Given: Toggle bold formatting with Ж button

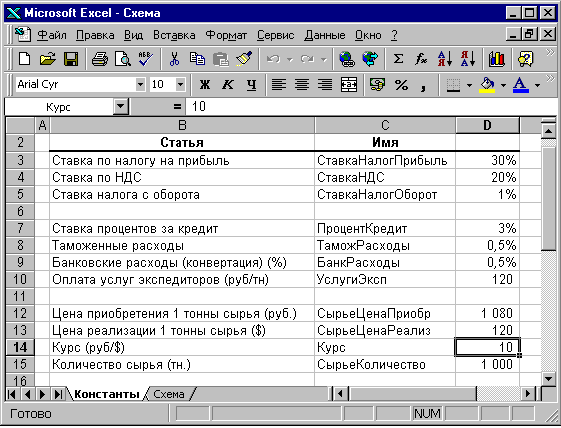Looking at the screenshot, I should 205,85.
